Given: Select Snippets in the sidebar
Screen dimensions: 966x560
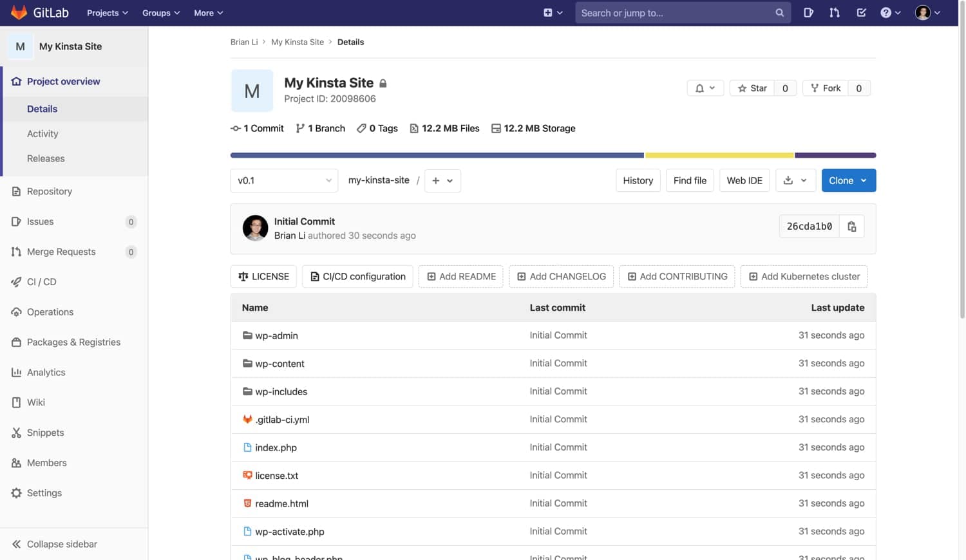Looking at the screenshot, I should pyautogui.click(x=45, y=432).
